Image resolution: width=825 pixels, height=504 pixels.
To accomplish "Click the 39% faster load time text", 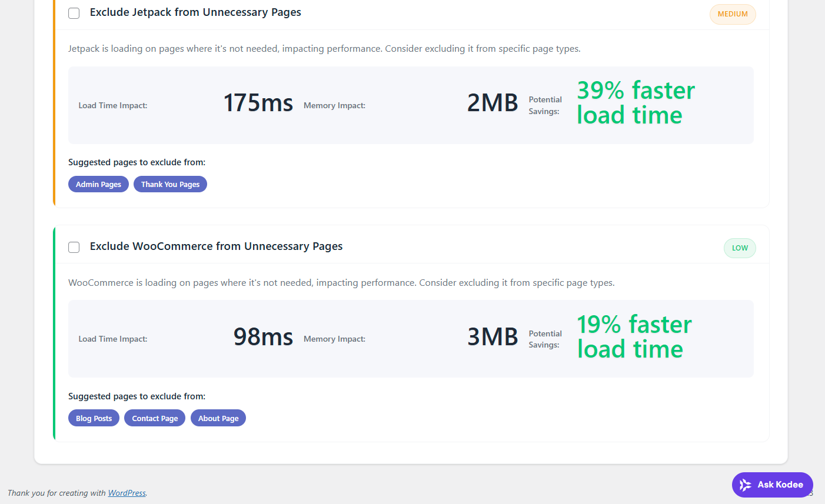I will [x=635, y=103].
